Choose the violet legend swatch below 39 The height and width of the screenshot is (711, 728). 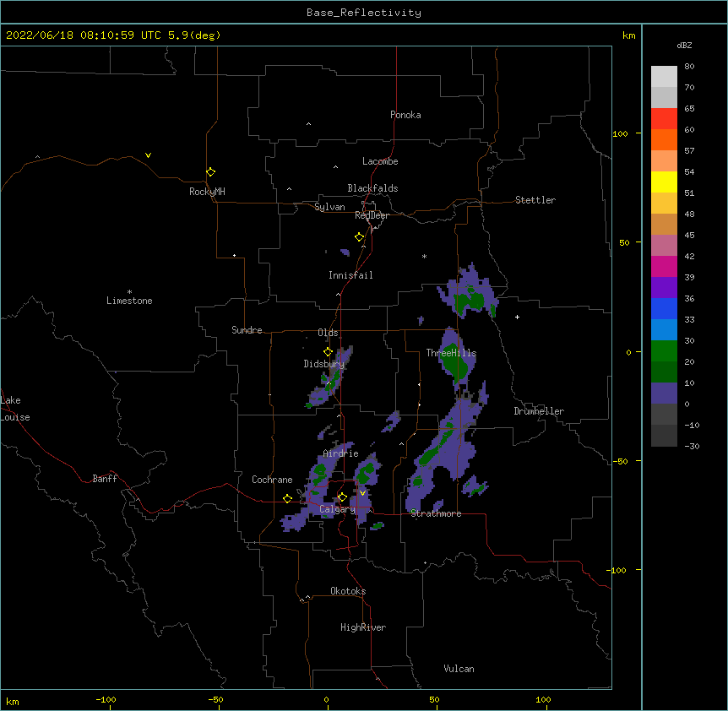click(x=664, y=288)
